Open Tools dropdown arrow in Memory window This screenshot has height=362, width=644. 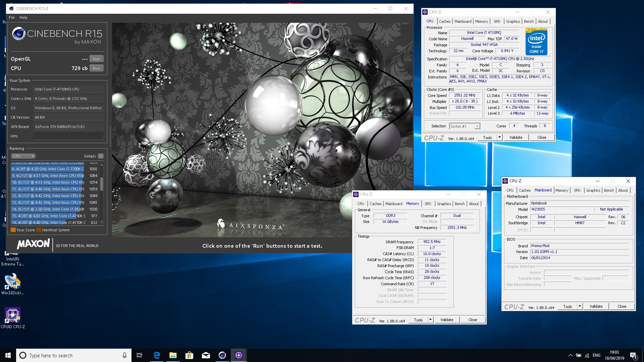coord(430,320)
